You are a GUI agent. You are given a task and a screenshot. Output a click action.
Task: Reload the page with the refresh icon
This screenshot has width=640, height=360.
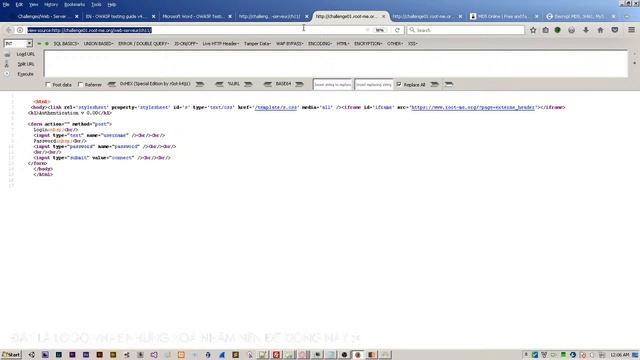coord(397,30)
